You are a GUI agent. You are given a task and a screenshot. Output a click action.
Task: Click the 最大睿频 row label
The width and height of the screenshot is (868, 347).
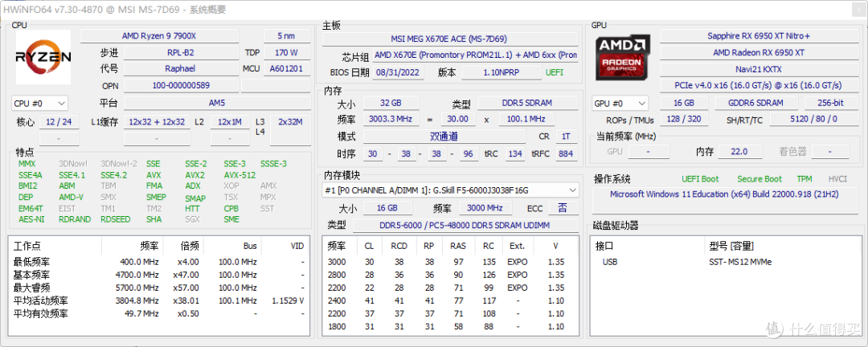coord(31,288)
